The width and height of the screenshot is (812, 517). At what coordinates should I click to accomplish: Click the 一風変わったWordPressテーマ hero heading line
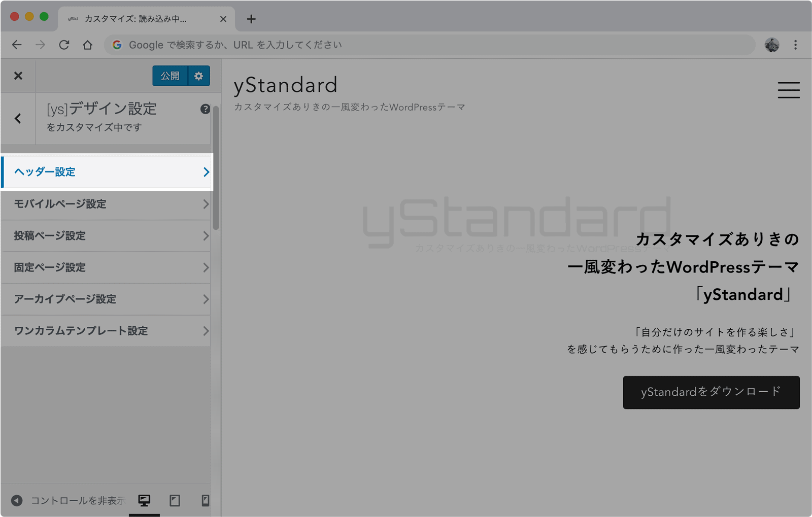683,267
